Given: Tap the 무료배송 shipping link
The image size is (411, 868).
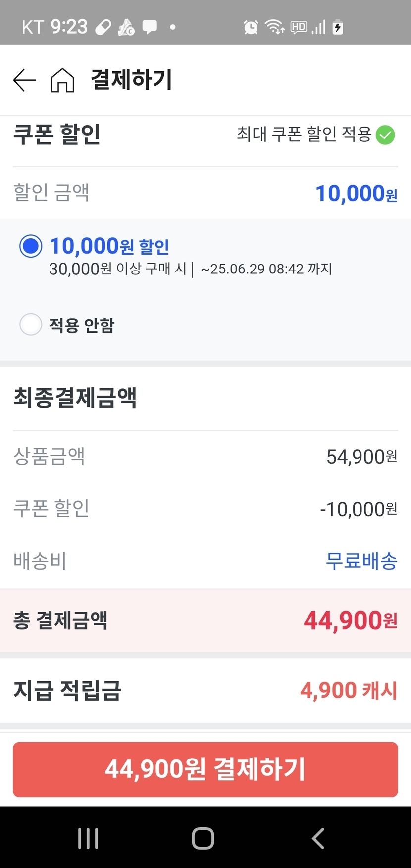Looking at the screenshot, I should [361, 561].
